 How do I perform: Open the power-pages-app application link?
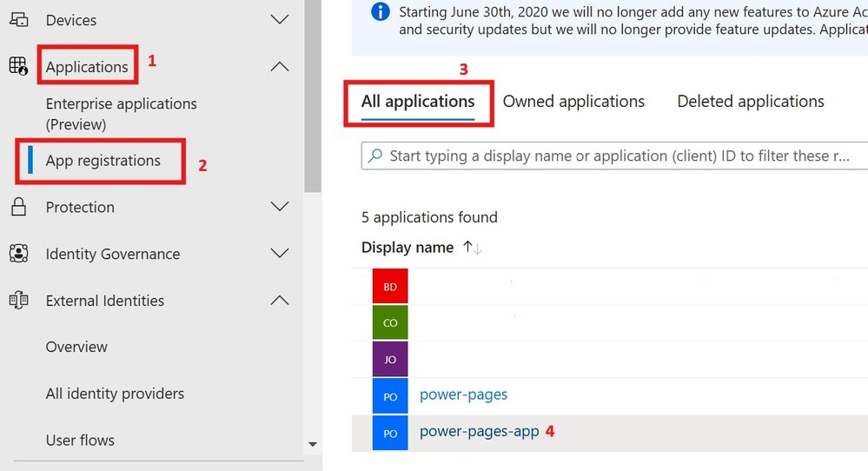click(x=479, y=431)
